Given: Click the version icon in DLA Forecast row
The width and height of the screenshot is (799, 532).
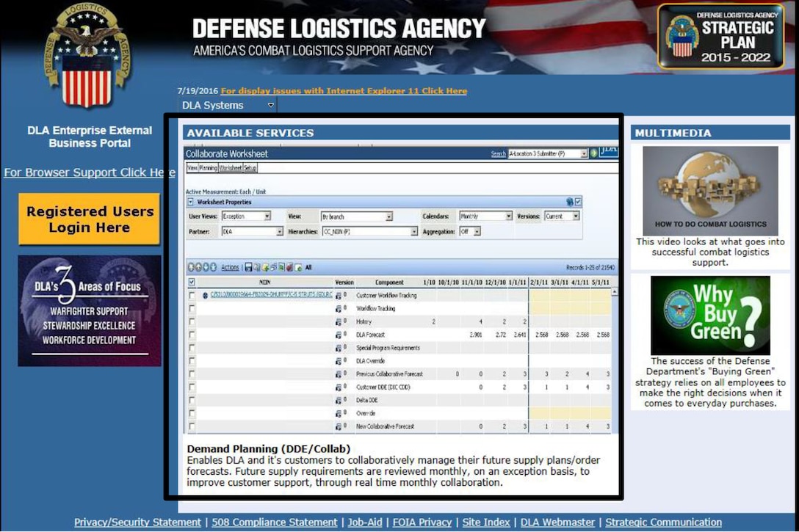Looking at the screenshot, I should coord(339,335).
